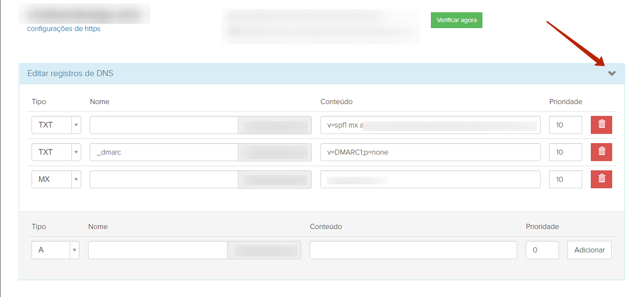The image size is (644, 297).
Task: Click the Verificar agora button
Action: [x=456, y=20]
